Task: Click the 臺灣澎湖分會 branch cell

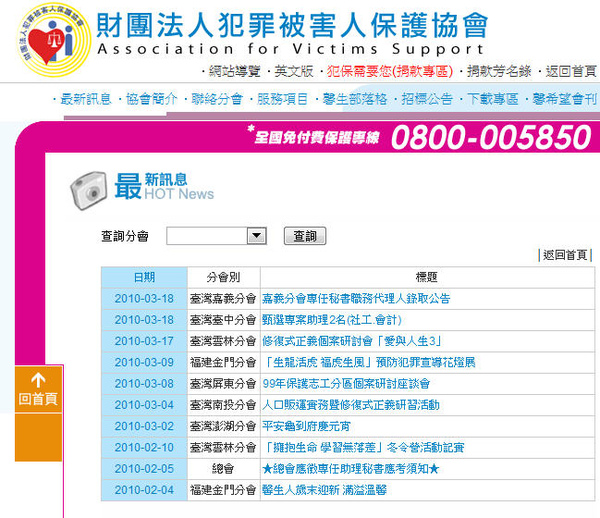Action: point(223,426)
